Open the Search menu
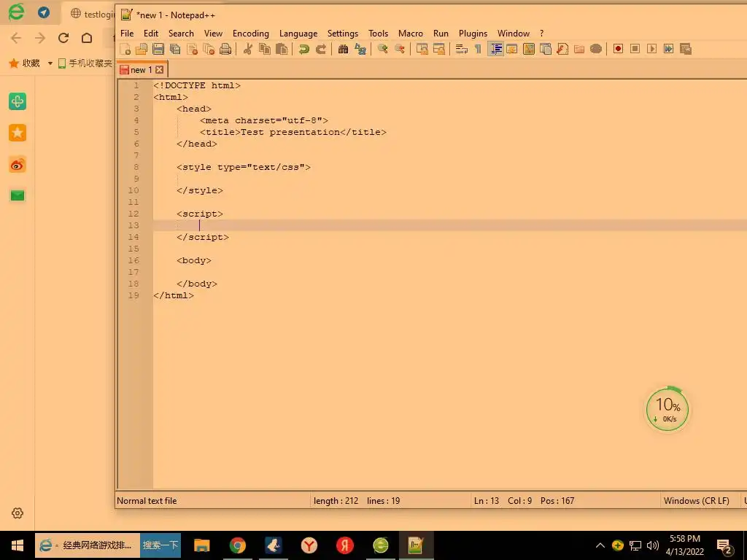 pyautogui.click(x=181, y=34)
